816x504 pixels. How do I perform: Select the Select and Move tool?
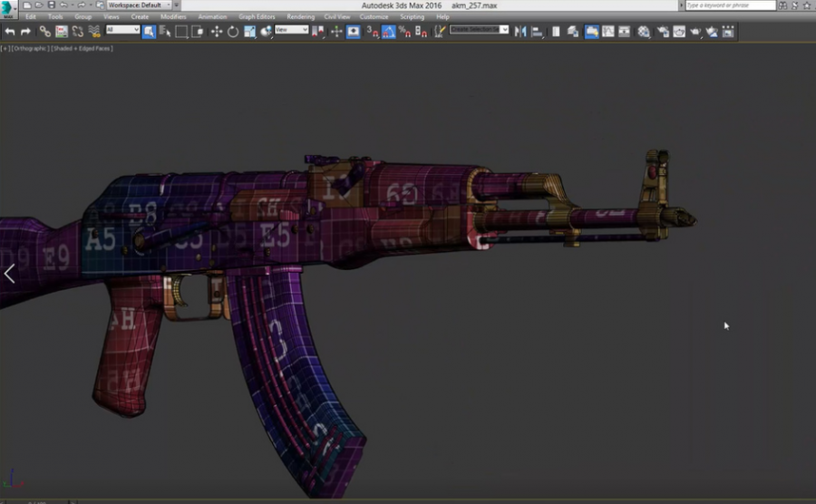pos(217,32)
